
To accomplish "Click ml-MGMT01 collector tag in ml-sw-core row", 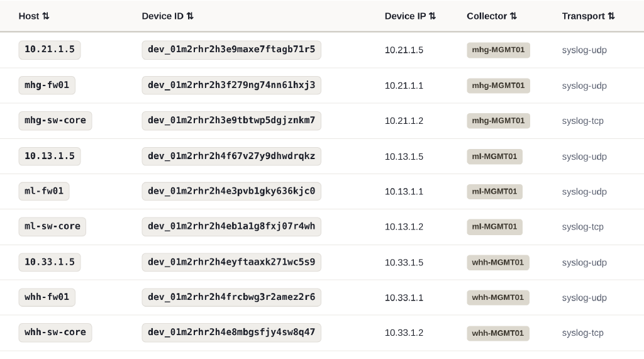I will click(494, 227).
